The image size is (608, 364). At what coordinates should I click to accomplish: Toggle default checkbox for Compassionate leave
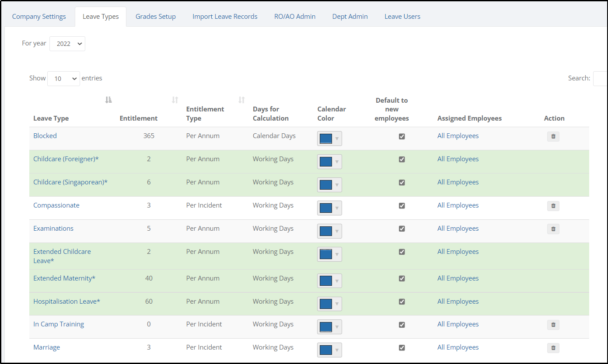click(402, 206)
